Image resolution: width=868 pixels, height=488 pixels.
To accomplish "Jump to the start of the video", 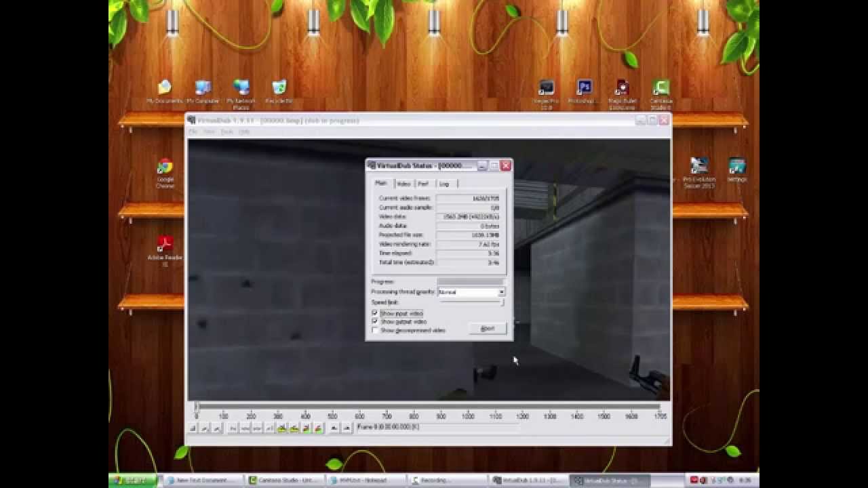I will click(233, 428).
